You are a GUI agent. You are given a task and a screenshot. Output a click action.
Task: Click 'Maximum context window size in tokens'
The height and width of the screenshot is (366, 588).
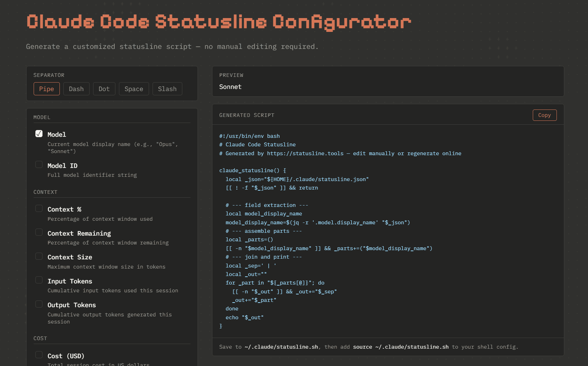point(107,267)
